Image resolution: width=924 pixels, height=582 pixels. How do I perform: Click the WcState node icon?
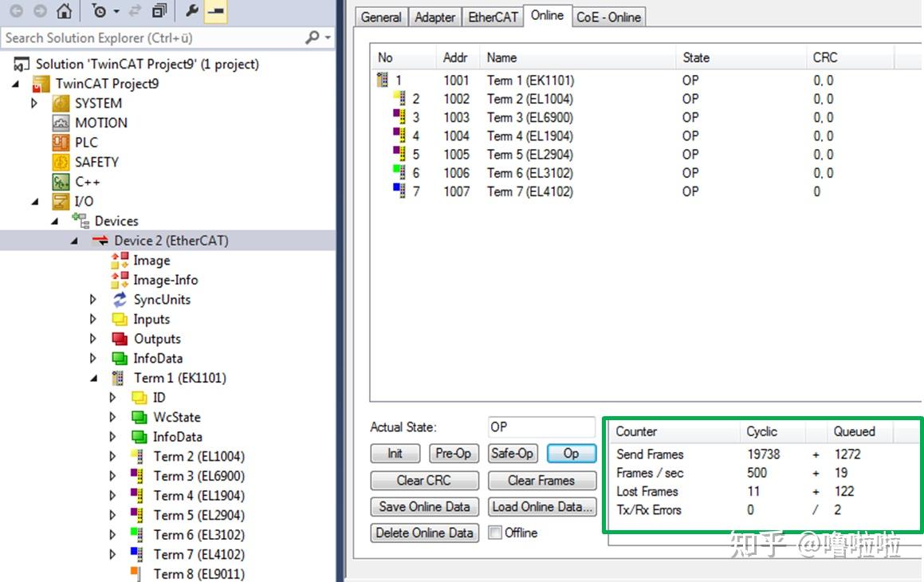click(139, 417)
